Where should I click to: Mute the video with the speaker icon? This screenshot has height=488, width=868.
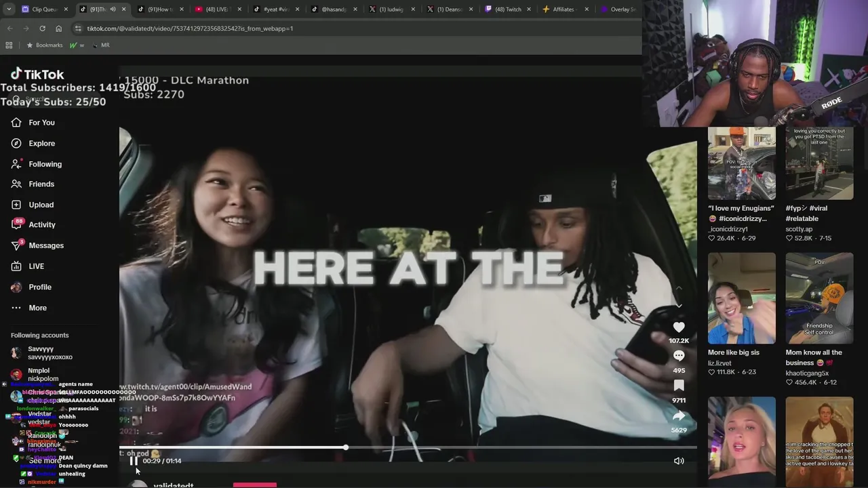(x=679, y=461)
